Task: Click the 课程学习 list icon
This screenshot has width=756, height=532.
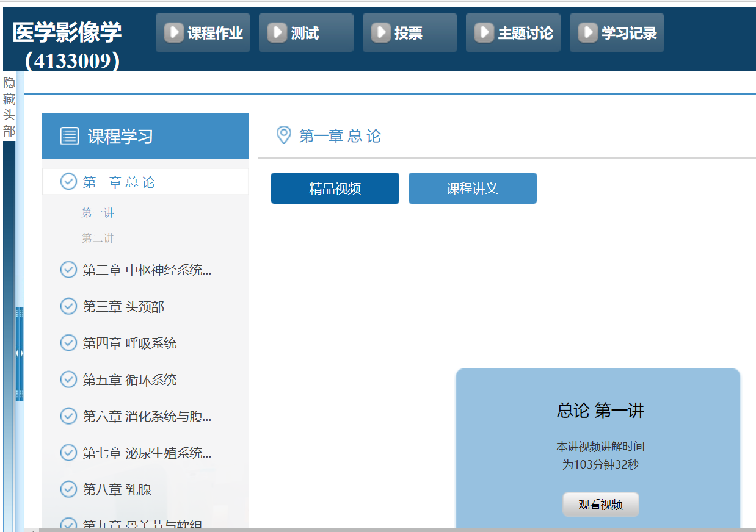Action: click(x=70, y=136)
